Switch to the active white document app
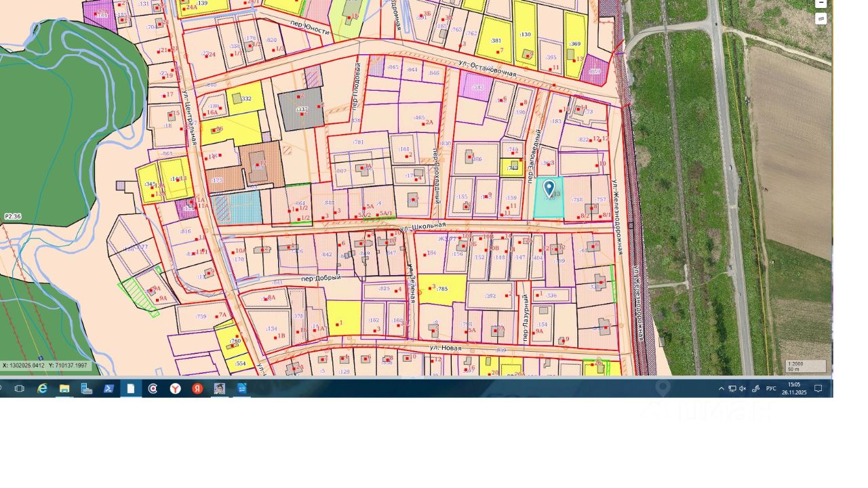 pos(131,388)
